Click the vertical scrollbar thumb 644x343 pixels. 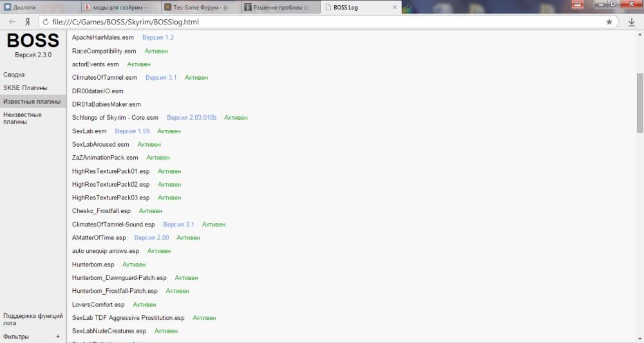tap(640, 102)
